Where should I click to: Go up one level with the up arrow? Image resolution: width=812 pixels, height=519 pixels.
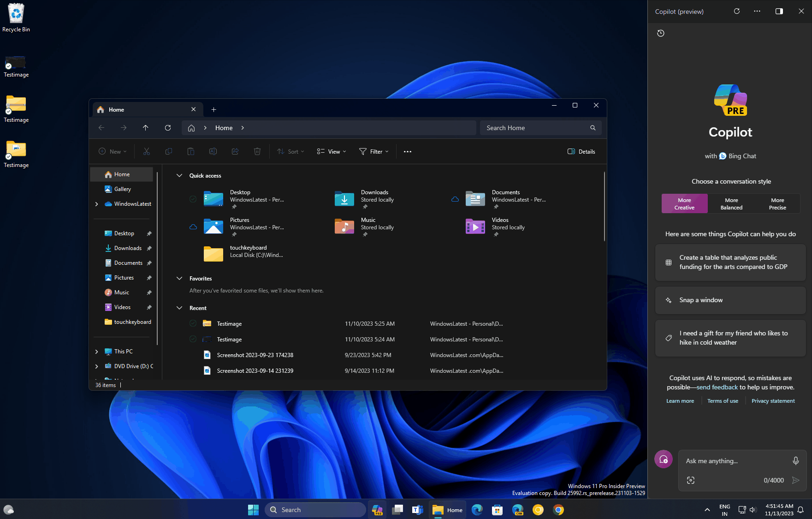pyautogui.click(x=146, y=128)
